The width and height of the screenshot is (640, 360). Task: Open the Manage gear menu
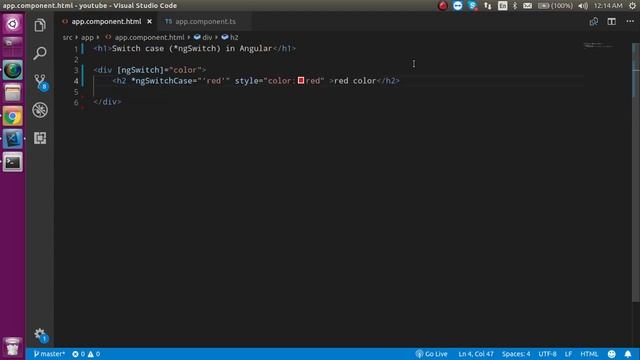coord(40,335)
